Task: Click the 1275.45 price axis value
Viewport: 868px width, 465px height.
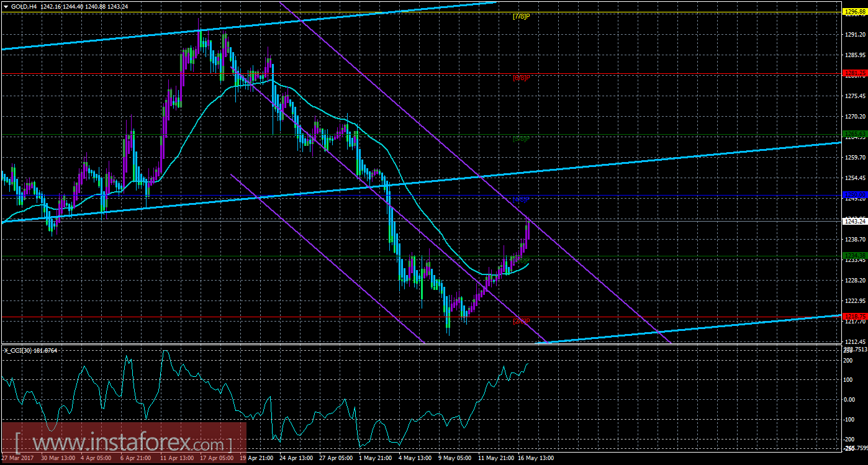Action: click(855, 96)
